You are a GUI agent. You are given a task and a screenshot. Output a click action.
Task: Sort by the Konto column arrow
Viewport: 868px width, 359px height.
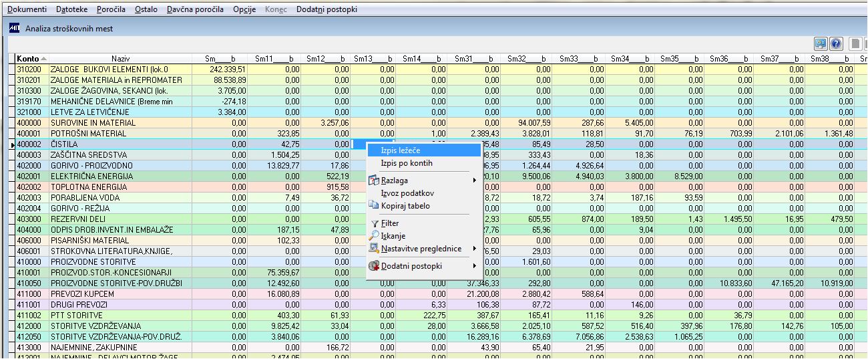[44, 59]
